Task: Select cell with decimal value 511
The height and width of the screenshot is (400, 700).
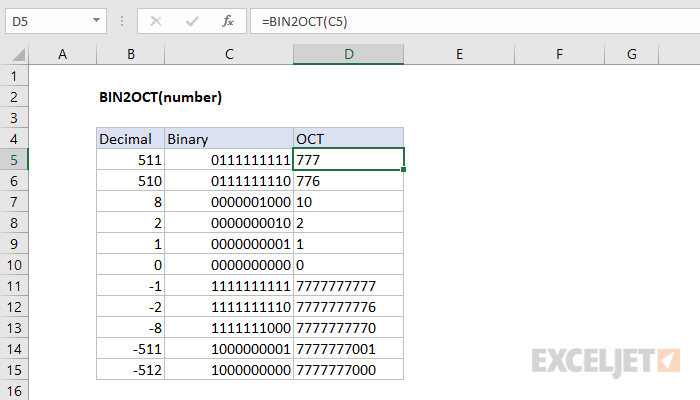Action: (x=130, y=160)
